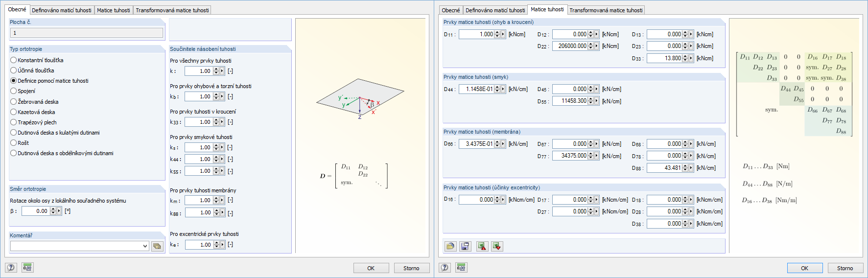
Task: Switch to Obecné tab in right dialog
Action: coord(451,10)
